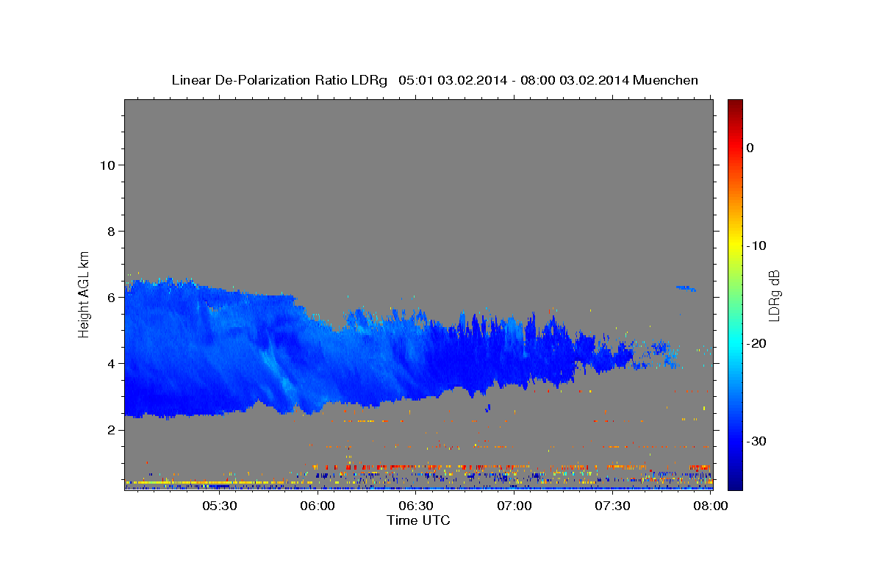Click the colorbar tick label -30
Screen dimensions: 882x588
tap(757, 441)
